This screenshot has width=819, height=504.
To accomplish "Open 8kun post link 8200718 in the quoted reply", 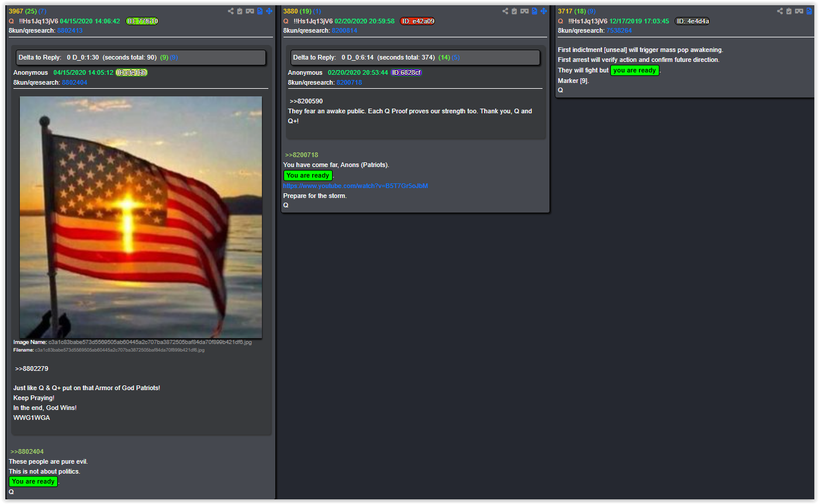I will (349, 82).
